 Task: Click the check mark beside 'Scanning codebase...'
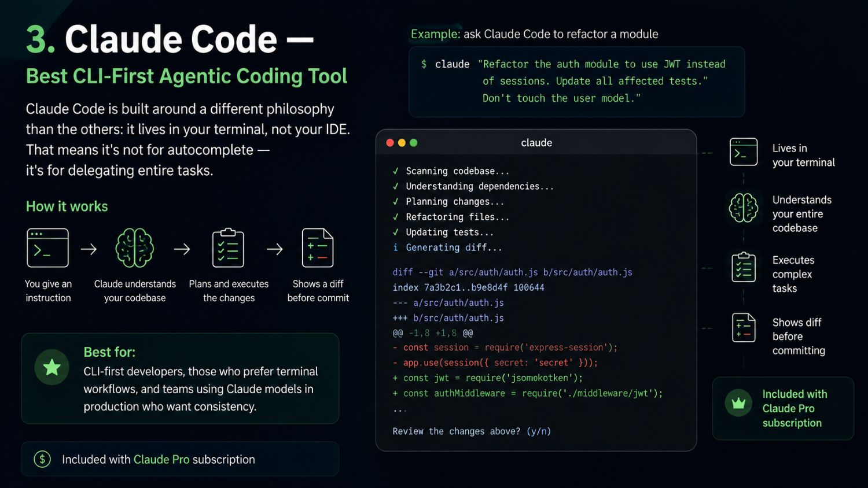(x=395, y=171)
